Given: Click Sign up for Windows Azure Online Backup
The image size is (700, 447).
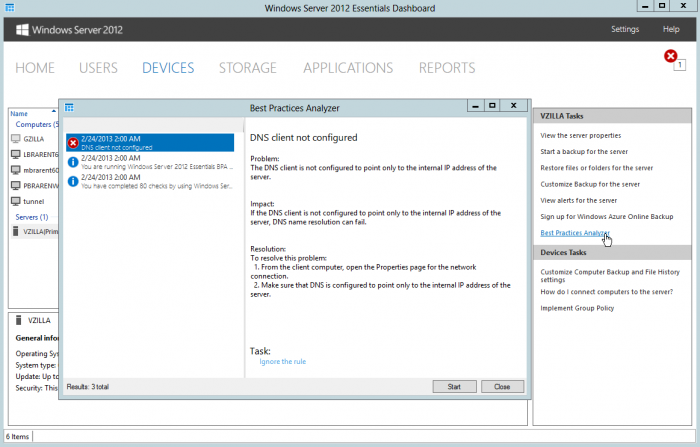Looking at the screenshot, I should pyautogui.click(x=607, y=217).
